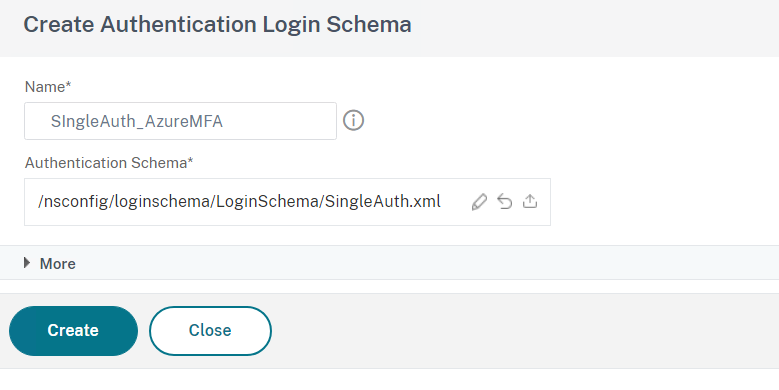
Task: Revert the selected SingleAuth.xml schema
Action: [505, 202]
